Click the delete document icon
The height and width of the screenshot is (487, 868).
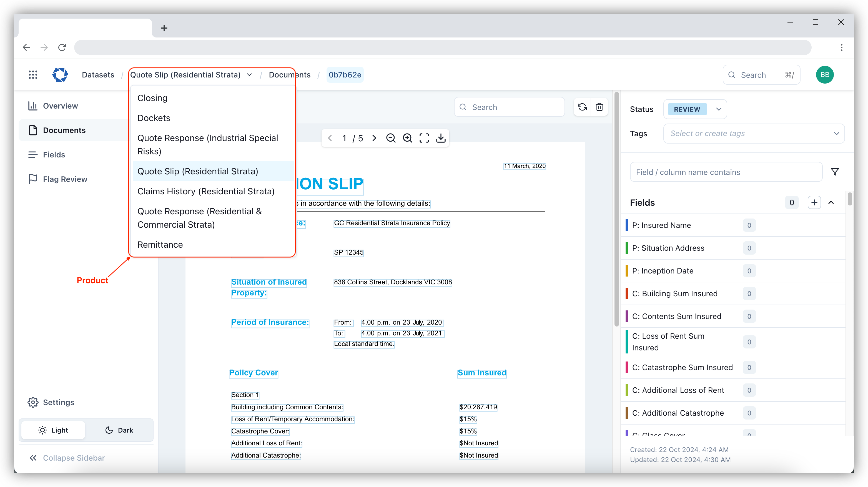coord(600,107)
